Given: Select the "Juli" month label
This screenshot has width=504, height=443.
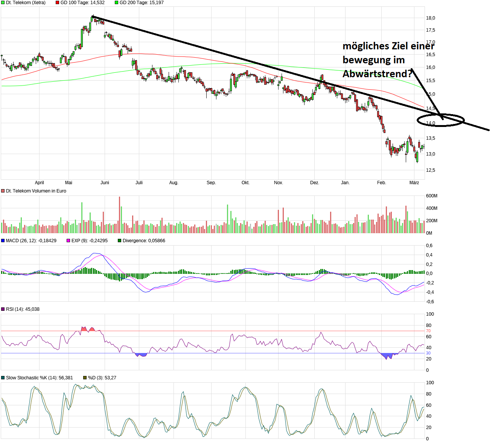Looking at the screenshot, I should click(x=139, y=183).
